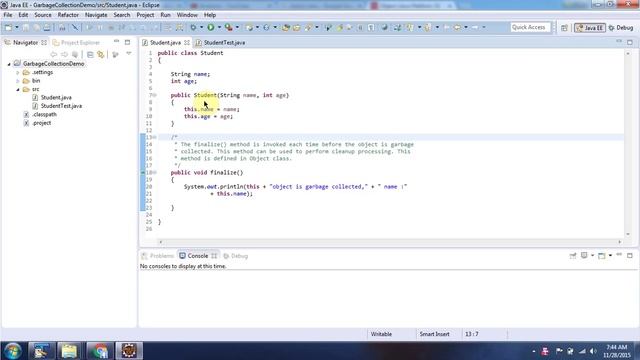Select the Project Explorer view tab
640x360 pixels.
click(x=76, y=42)
